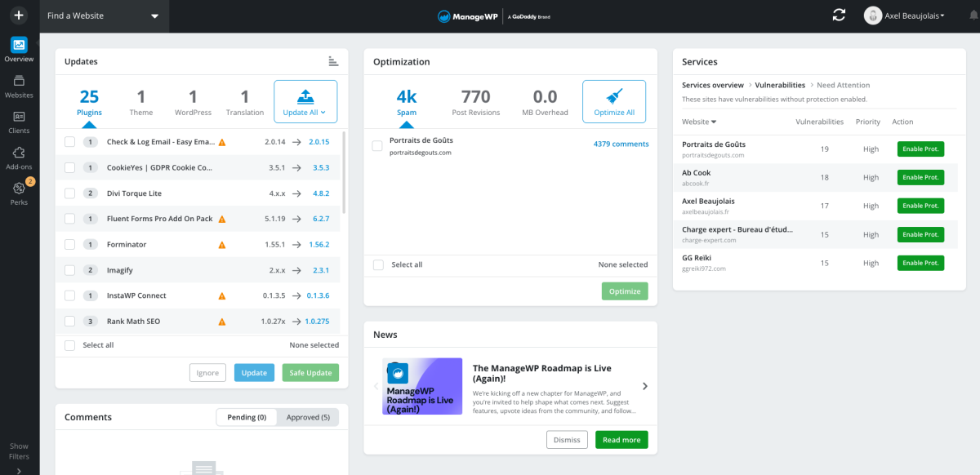This screenshot has width=980, height=475.
Task: Click the plus add website icon
Action: pyautogui.click(x=19, y=16)
